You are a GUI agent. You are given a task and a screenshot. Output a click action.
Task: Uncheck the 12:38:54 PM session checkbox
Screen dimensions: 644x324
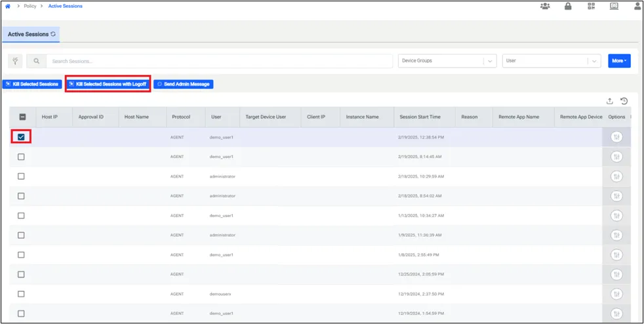22,137
